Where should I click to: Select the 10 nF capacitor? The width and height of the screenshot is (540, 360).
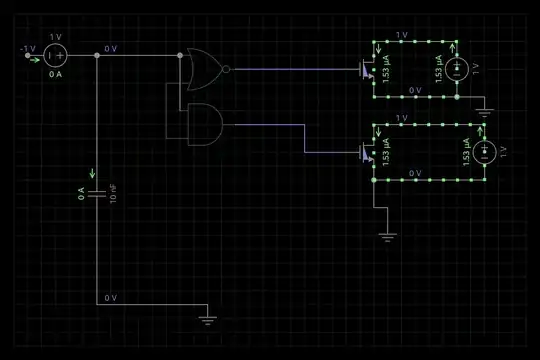tap(97, 194)
